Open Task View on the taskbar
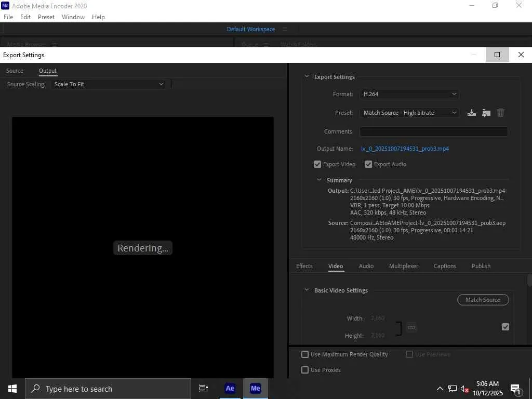This screenshot has width=532, height=399. (204, 389)
